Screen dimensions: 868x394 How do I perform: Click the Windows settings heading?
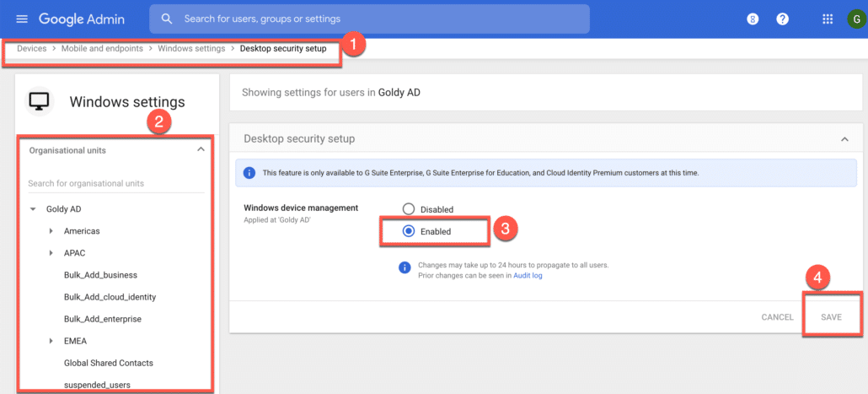pos(127,102)
